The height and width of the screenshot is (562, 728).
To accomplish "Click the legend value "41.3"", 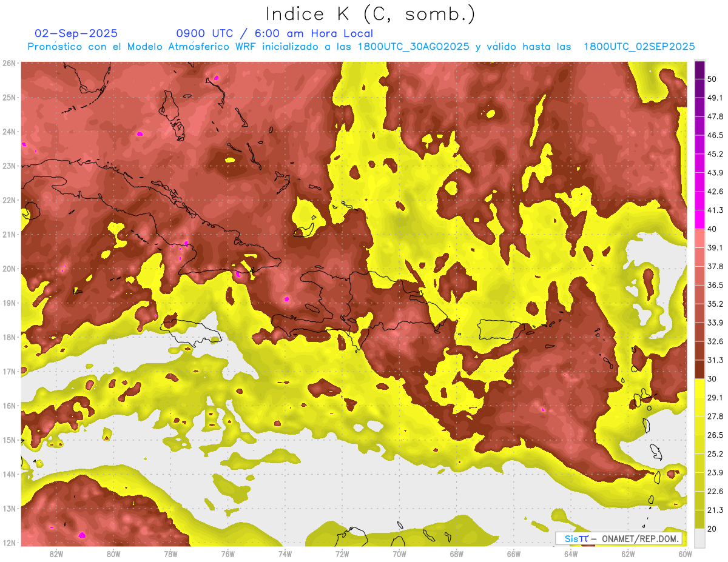I will [x=715, y=210].
